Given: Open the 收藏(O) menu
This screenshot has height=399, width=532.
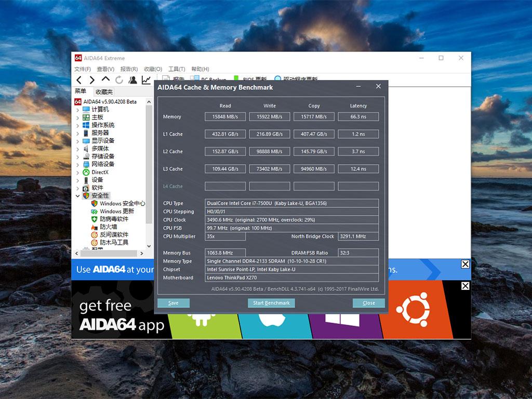Looking at the screenshot, I should (x=153, y=69).
